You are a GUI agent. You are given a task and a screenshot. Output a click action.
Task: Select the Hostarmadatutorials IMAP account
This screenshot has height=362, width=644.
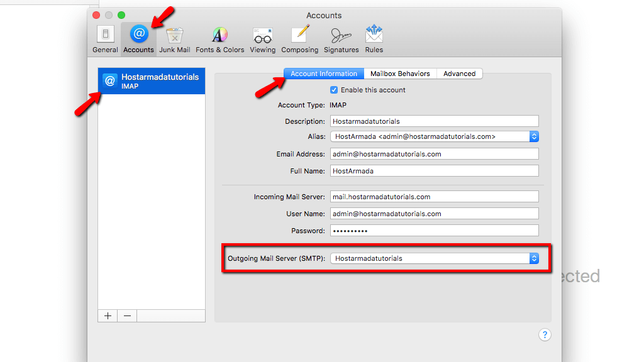pyautogui.click(x=152, y=81)
